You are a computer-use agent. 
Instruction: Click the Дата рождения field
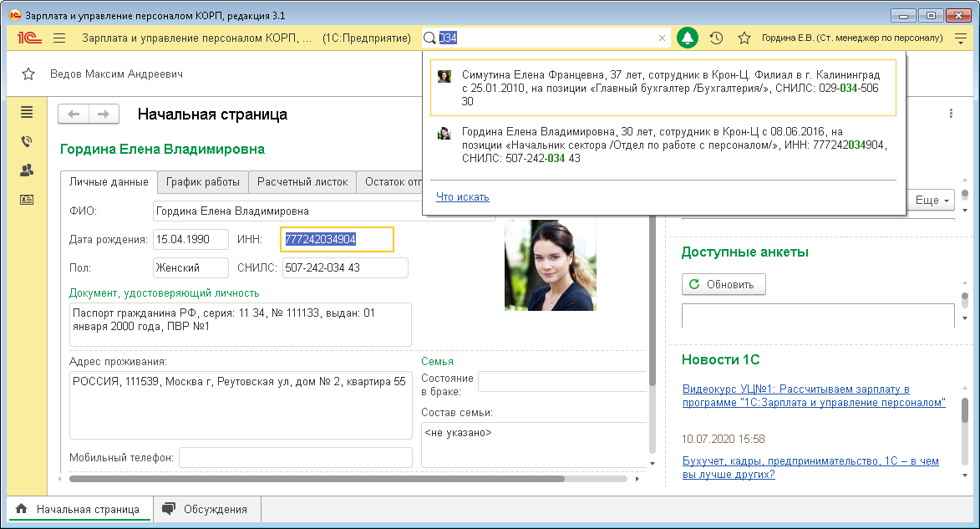click(x=190, y=239)
